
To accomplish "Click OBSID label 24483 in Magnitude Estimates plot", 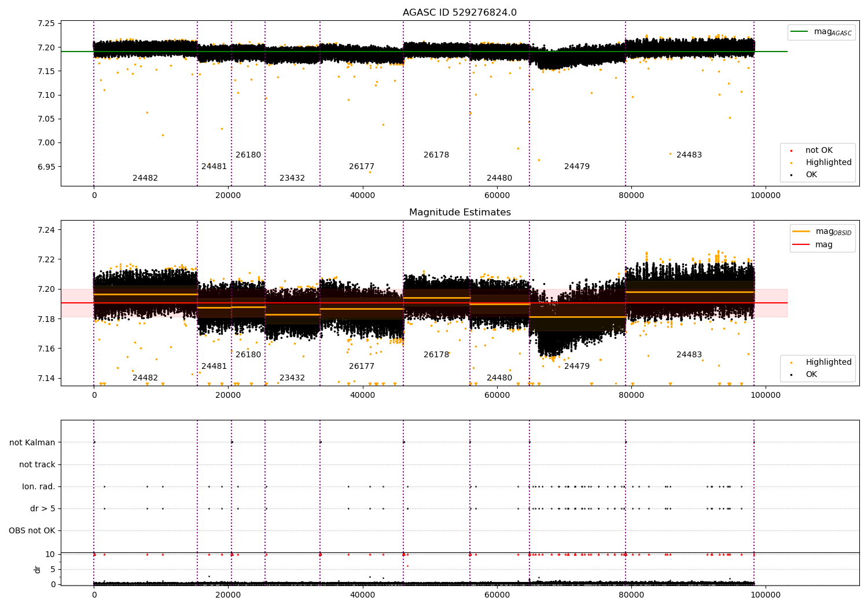I will pos(689,355).
